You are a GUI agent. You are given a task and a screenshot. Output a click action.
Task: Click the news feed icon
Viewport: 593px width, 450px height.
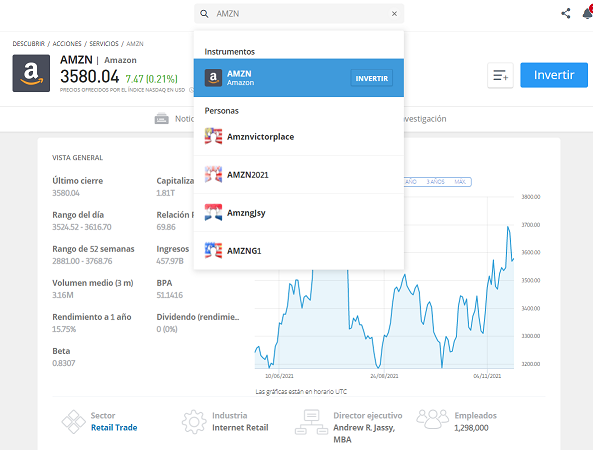click(161, 119)
